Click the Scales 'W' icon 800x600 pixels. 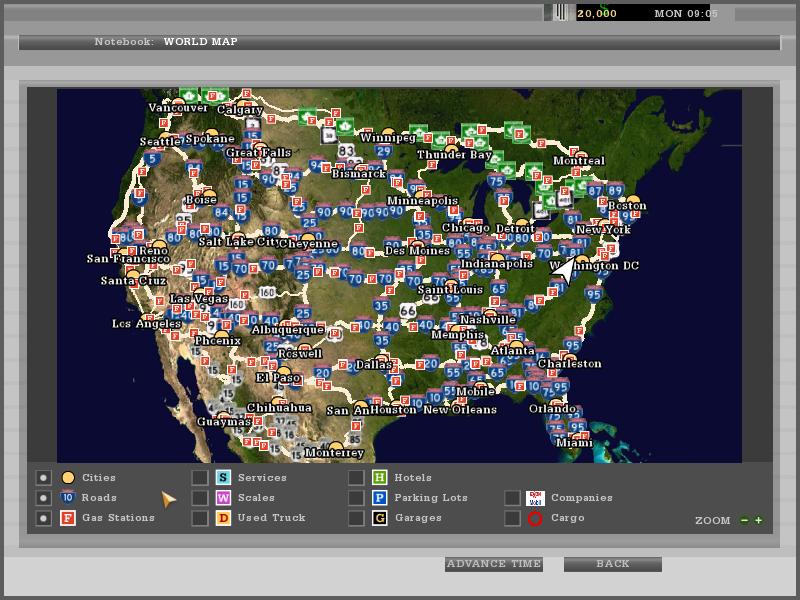tap(223, 498)
